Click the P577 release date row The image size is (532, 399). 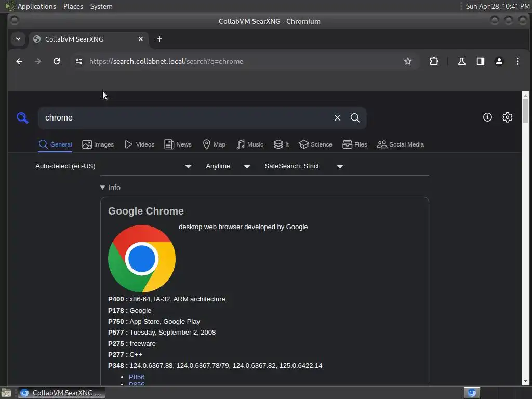point(162,332)
